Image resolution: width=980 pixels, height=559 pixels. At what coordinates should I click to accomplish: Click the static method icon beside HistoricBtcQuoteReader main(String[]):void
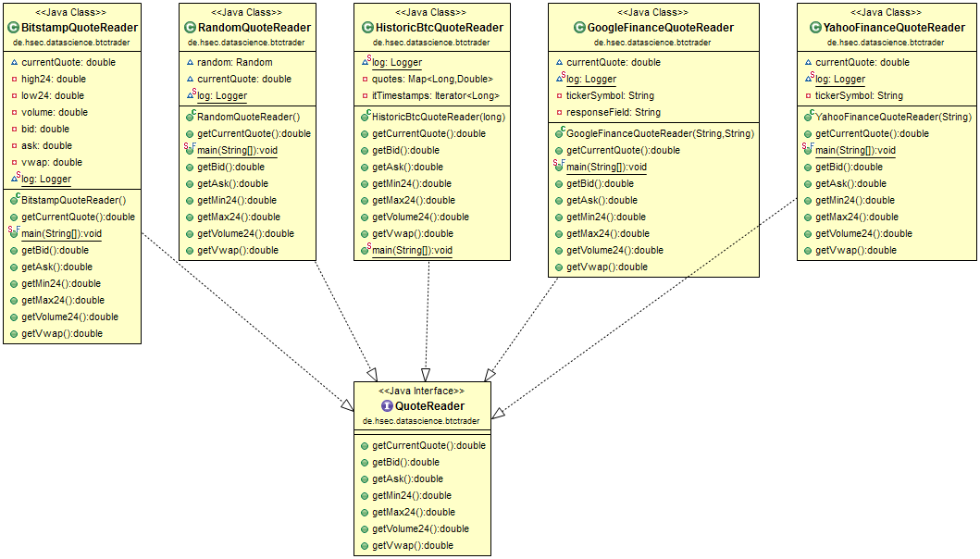tap(366, 250)
